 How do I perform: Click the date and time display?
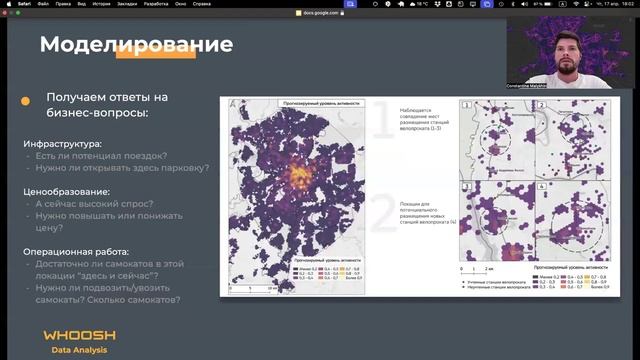tap(615, 4)
